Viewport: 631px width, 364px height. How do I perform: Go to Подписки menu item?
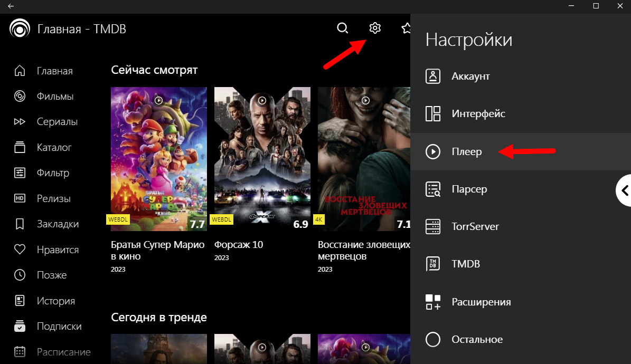pos(59,326)
